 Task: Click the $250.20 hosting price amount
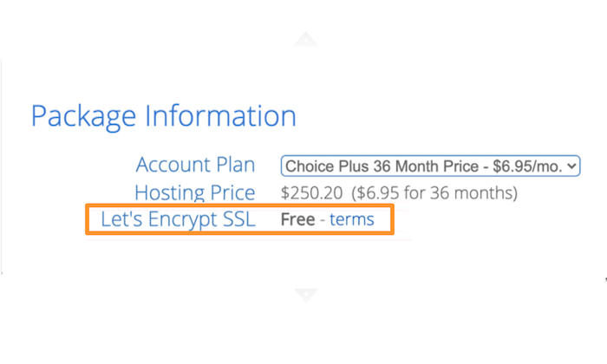(311, 192)
